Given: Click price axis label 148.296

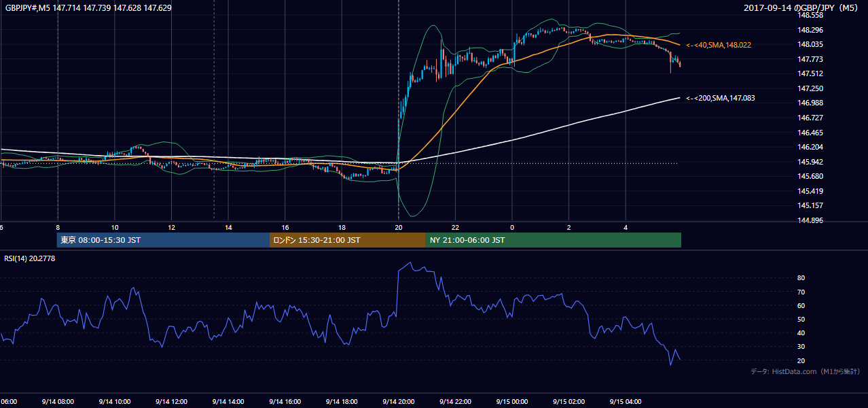Looking at the screenshot, I should (810, 30).
